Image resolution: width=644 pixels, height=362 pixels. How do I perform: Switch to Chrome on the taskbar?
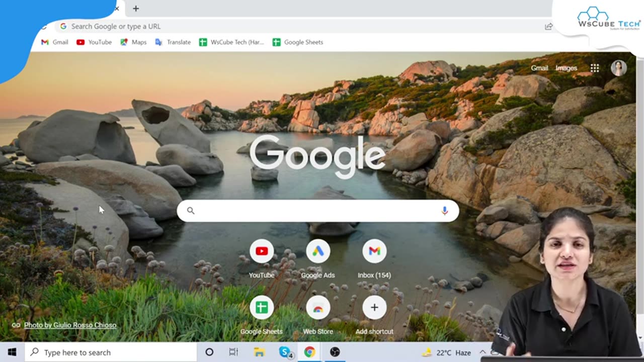click(309, 352)
